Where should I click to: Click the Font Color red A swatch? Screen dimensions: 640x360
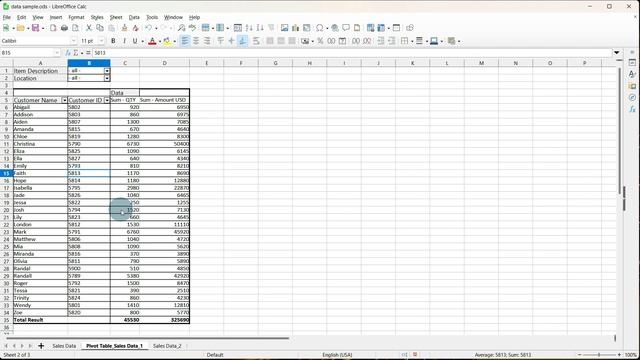(x=152, y=41)
